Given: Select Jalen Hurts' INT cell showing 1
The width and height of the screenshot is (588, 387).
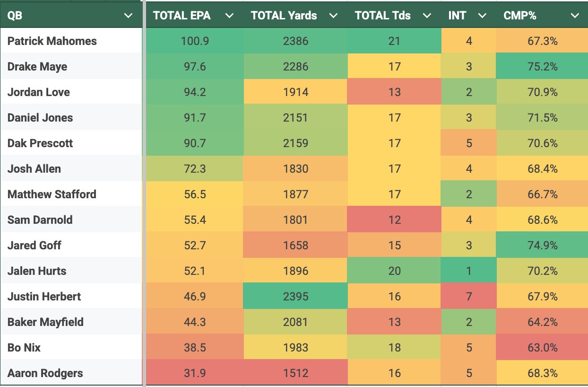Looking at the screenshot, I should pos(468,271).
